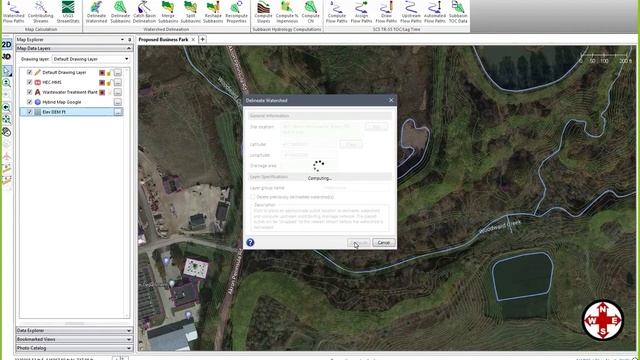Pin the Map Explorer panel
Viewport: 640px width, 360px height.
click(130, 40)
